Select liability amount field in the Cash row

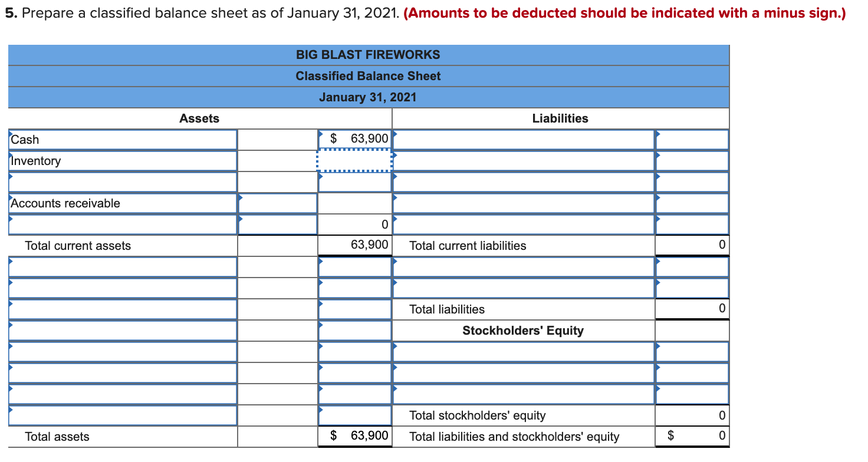click(x=692, y=140)
